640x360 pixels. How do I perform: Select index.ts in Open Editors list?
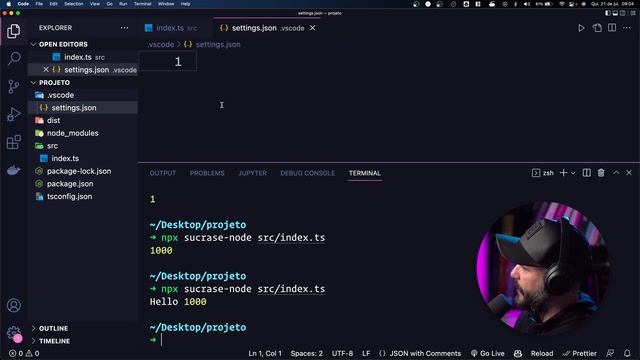[84, 57]
